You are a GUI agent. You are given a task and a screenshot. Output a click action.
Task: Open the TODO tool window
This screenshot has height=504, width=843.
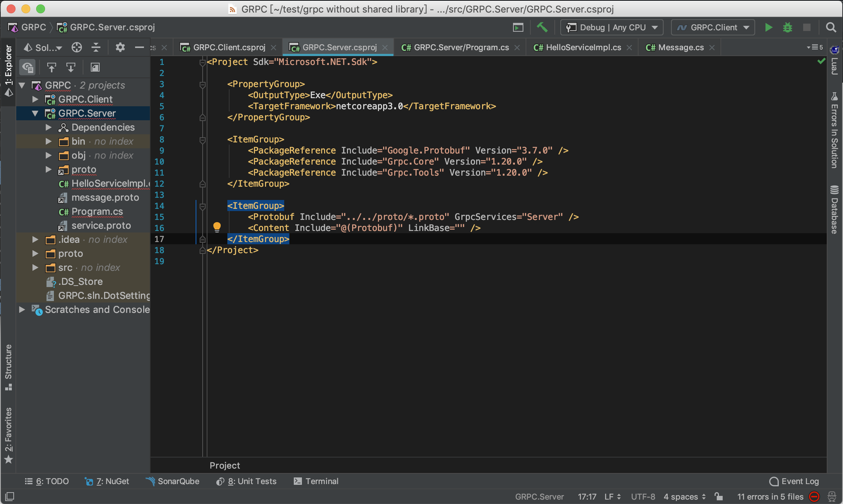(x=47, y=481)
